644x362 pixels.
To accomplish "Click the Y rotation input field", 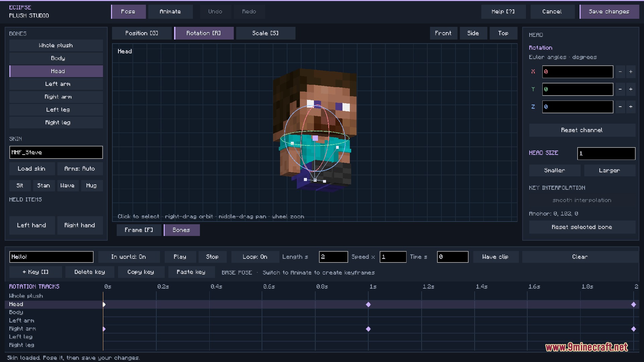I will (578, 89).
